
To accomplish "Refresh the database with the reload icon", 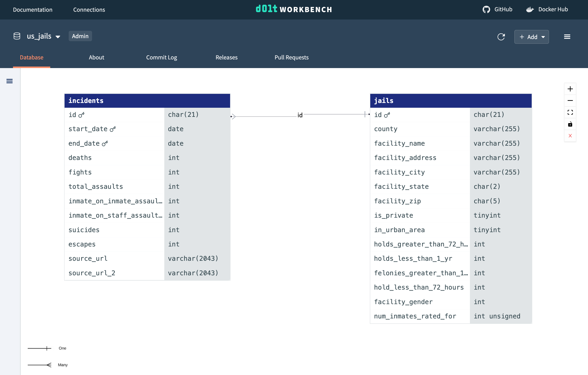I will [x=501, y=37].
